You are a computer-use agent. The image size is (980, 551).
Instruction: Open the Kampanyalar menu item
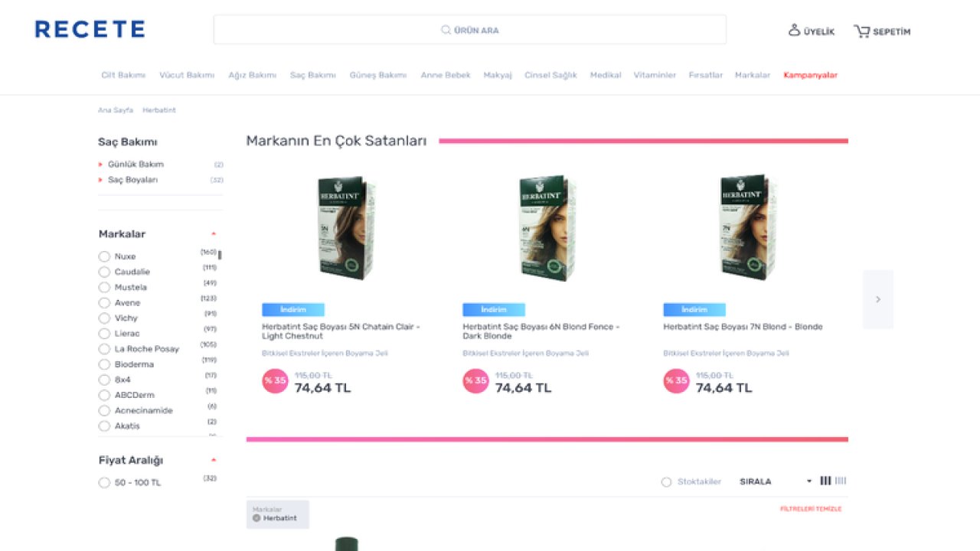point(810,75)
